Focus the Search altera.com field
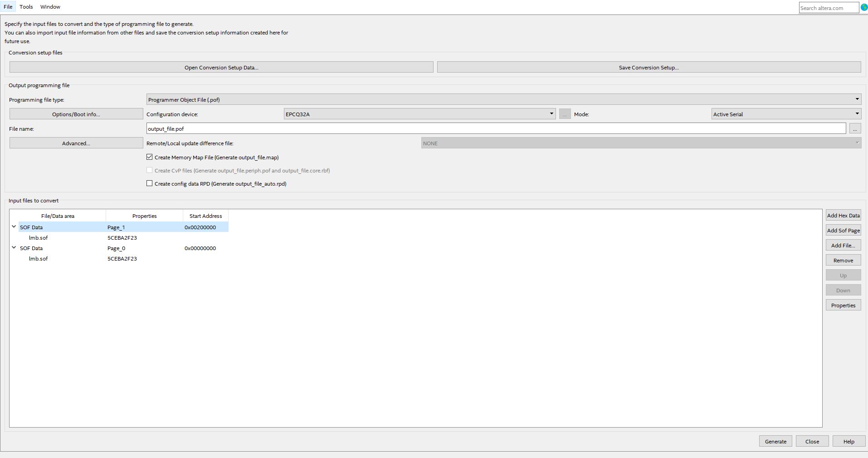868x458 pixels. click(x=829, y=8)
